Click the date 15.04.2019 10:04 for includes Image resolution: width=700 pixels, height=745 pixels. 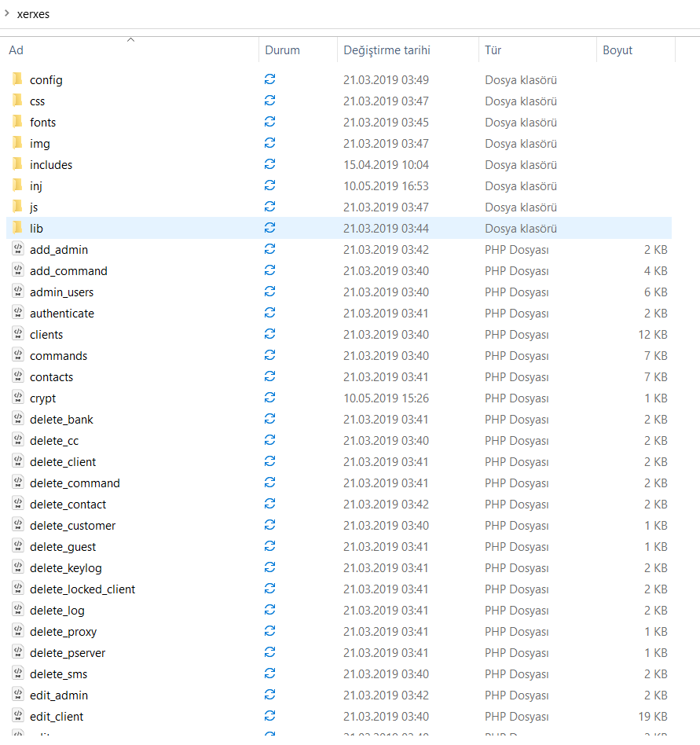386,165
